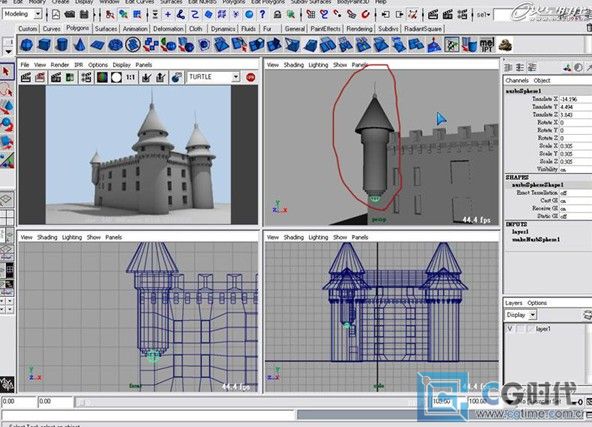Open the Dynamics shelf tab
The height and width of the screenshot is (427, 592).
[223, 29]
